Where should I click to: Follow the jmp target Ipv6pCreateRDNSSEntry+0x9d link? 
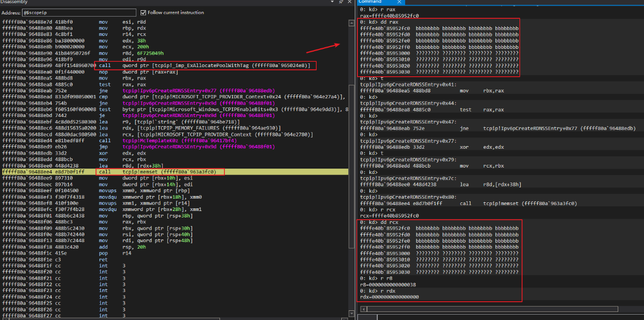[x=199, y=146]
